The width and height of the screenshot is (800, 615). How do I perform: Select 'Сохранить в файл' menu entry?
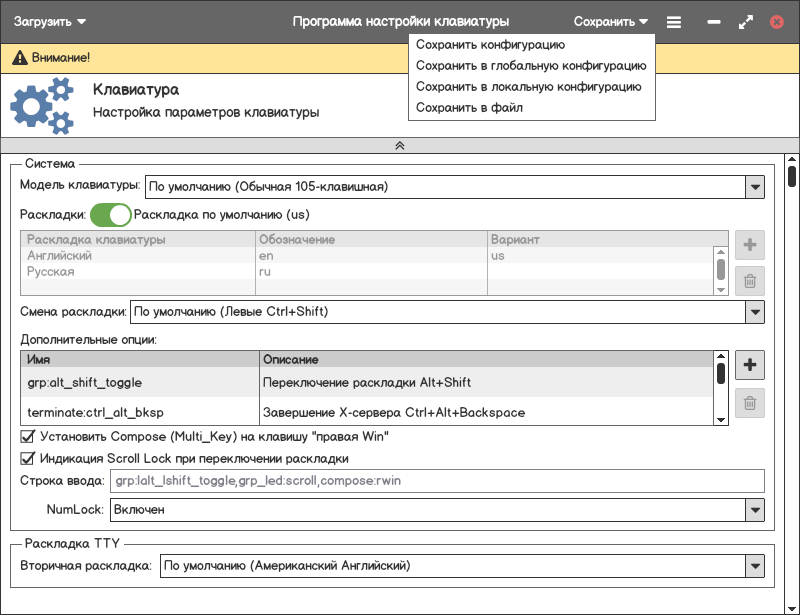469,108
